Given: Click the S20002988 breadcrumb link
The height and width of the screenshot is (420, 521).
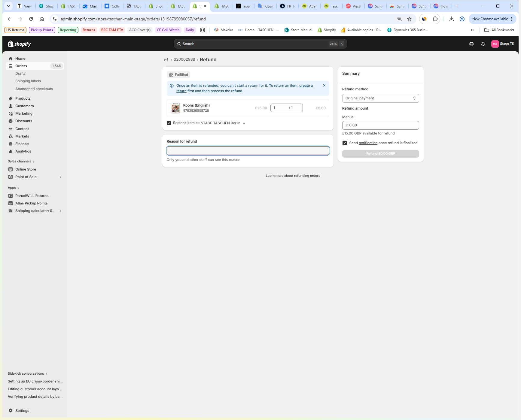Looking at the screenshot, I should click(x=184, y=59).
